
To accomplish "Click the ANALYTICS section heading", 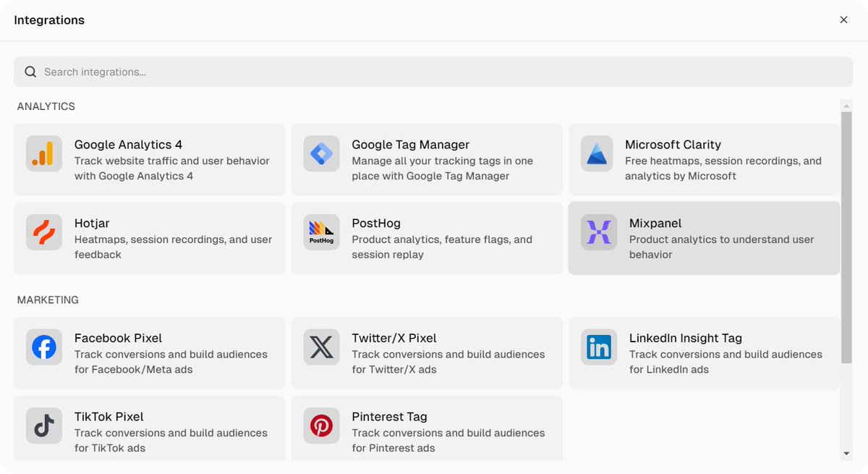I will coord(46,106).
